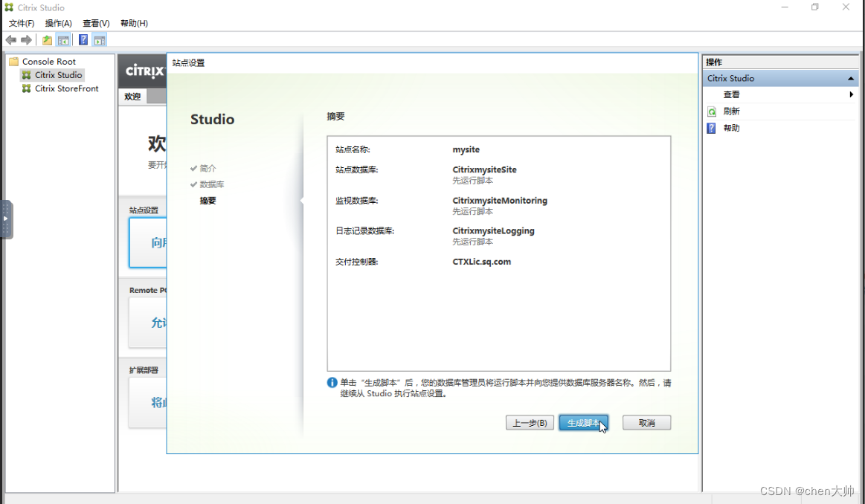Click the CitrixmysiteLogging database name
This screenshot has height=504, width=865.
[x=493, y=230]
